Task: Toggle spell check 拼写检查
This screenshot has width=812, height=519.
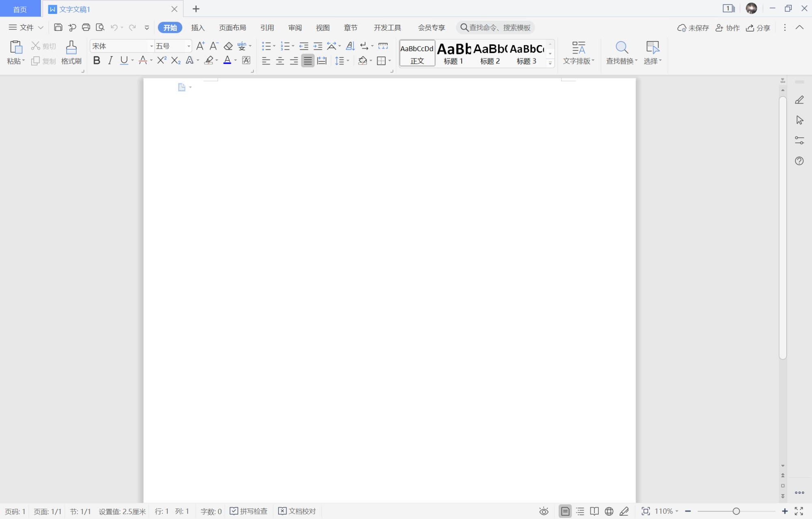Action: tap(248, 511)
